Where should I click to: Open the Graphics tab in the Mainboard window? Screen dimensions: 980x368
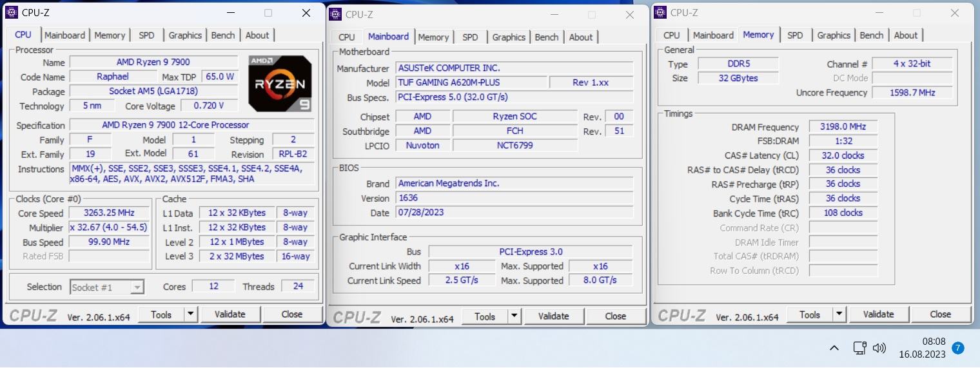[x=509, y=37]
